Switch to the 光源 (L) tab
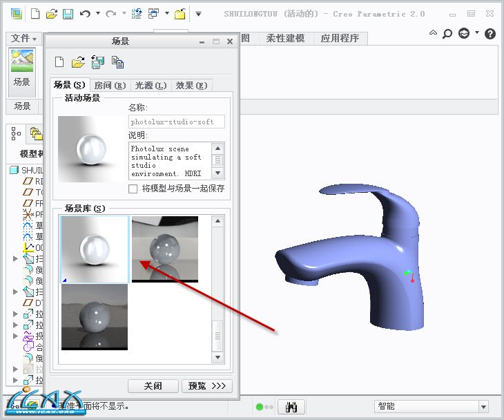504x420 pixels. click(151, 85)
